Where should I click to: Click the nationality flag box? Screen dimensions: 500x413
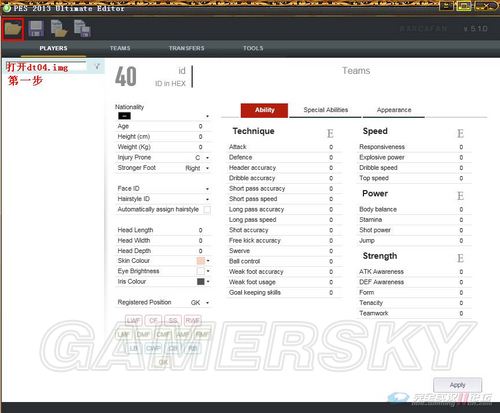(x=124, y=116)
